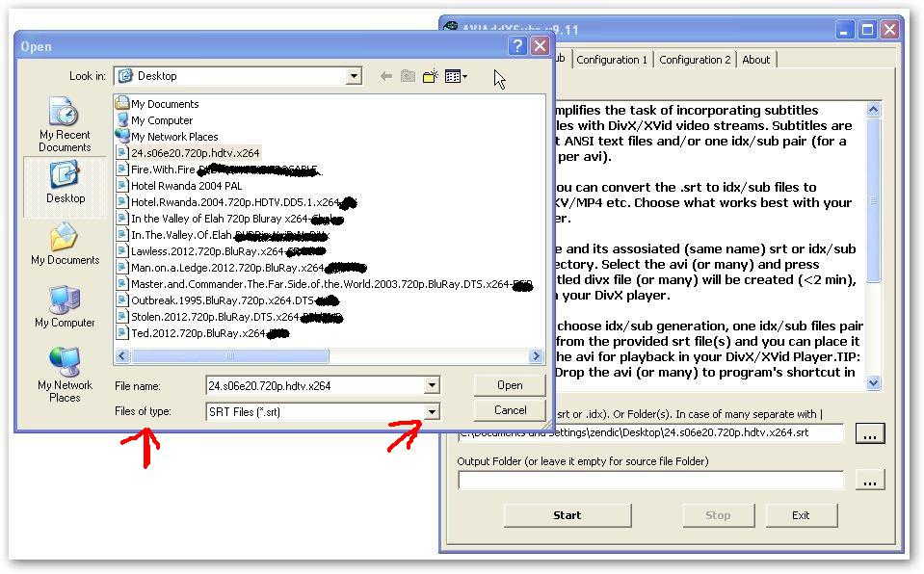The image size is (924, 574).
Task: Click the Up One Level folder icon
Action: 408,76
